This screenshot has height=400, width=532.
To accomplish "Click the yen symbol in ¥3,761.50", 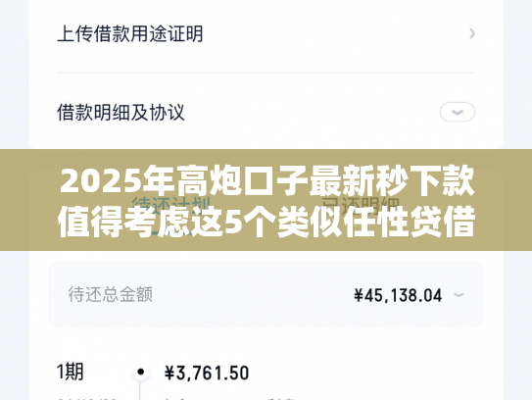I will [169, 373].
